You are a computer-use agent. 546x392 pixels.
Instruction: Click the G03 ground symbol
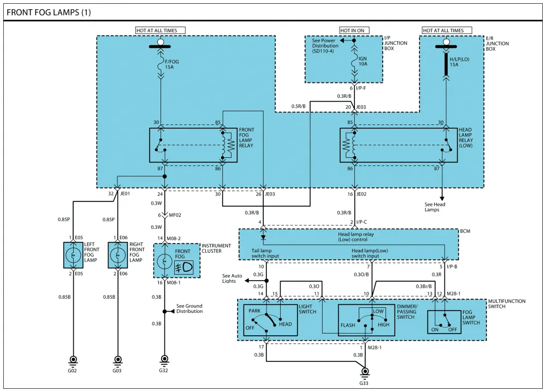click(118, 360)
